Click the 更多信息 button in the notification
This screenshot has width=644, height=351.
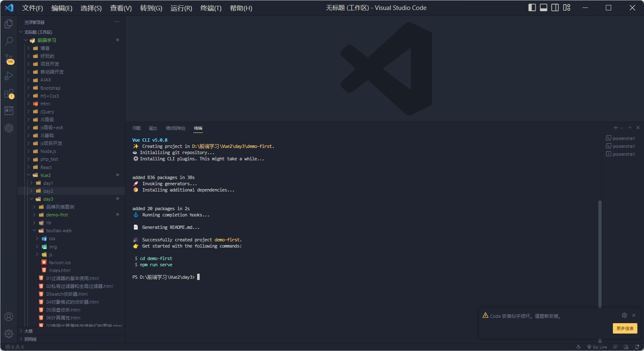(x=625, y=328)
